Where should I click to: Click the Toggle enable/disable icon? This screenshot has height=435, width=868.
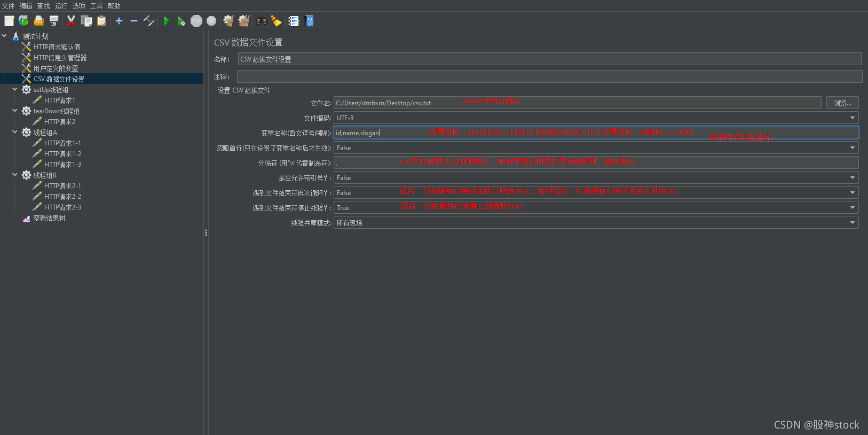click(x=149, y=21)
